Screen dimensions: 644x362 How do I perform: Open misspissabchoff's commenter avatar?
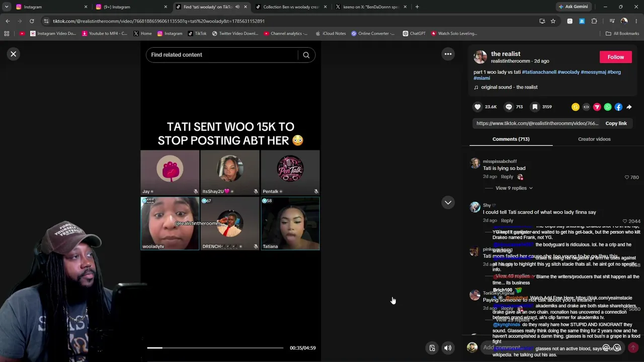coord(475,163)
